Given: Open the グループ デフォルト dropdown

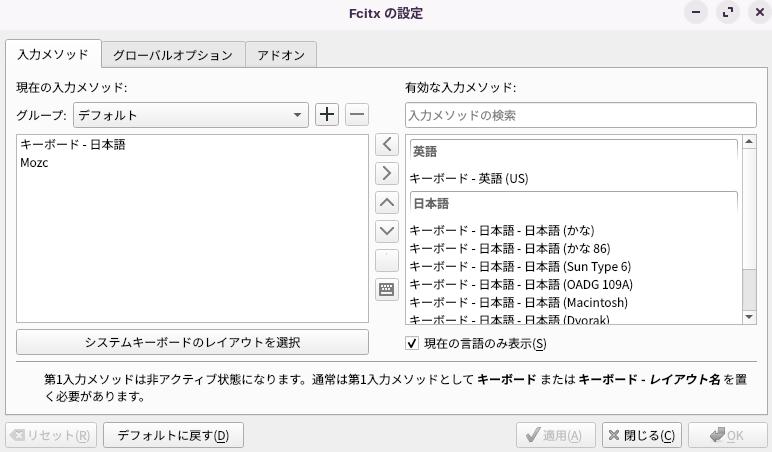Looking at the screenshot, I should coord(191,115).
